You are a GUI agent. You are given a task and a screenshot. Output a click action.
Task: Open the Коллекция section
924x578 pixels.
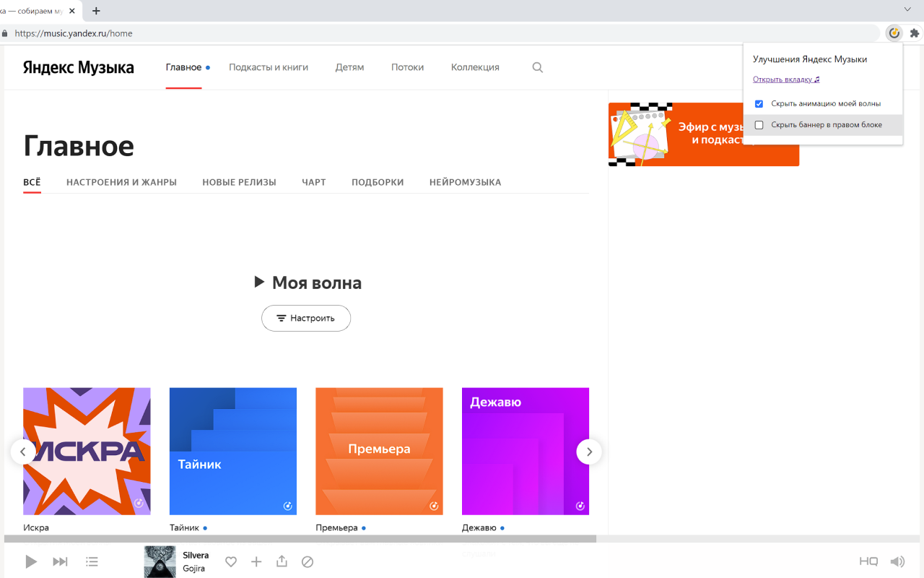click(x=475, y=67)
